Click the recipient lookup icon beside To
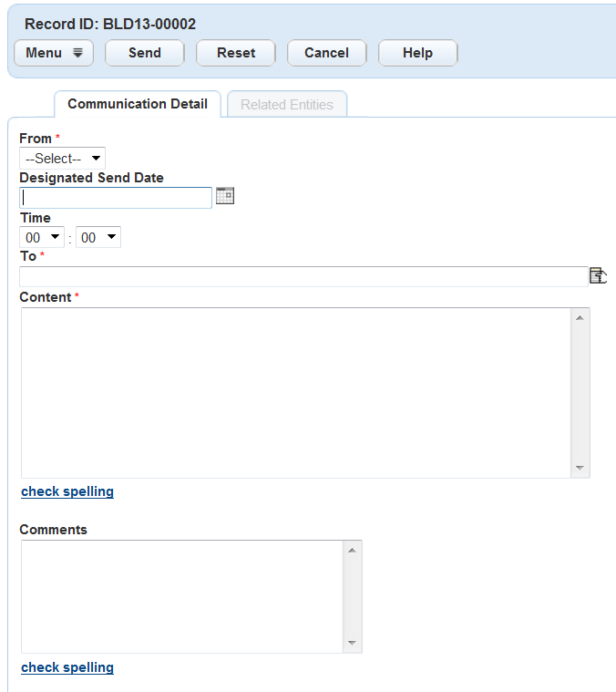 click(598, 275)
